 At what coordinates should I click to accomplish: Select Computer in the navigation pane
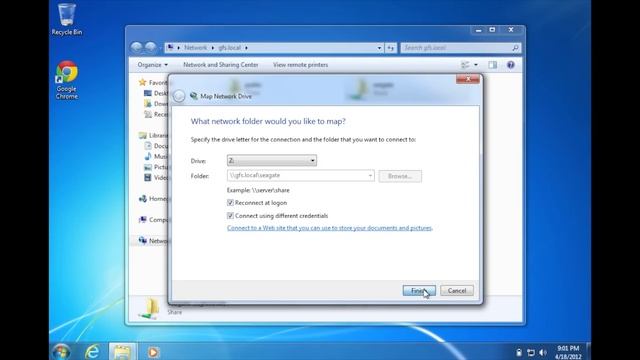[153, 220]
